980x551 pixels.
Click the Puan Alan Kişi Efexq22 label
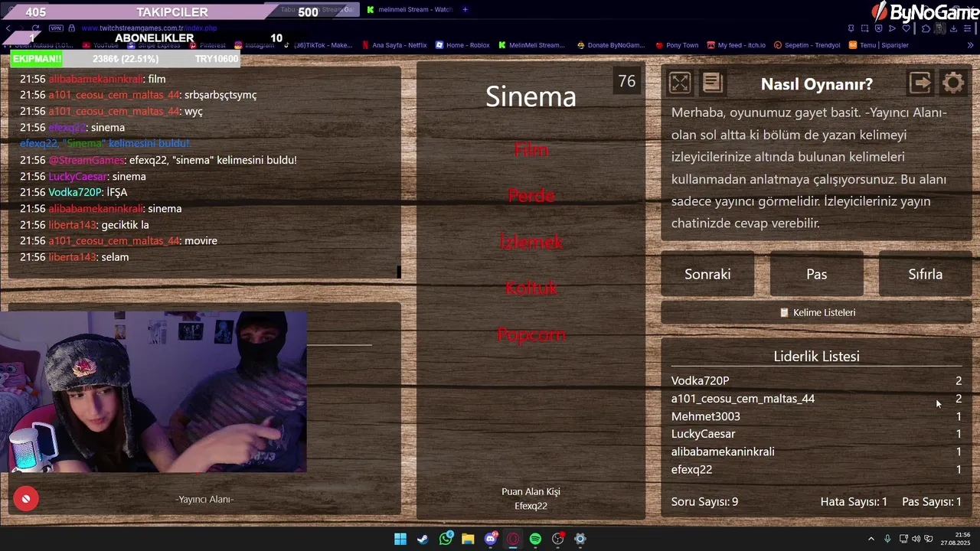click(x=531, y=499)
